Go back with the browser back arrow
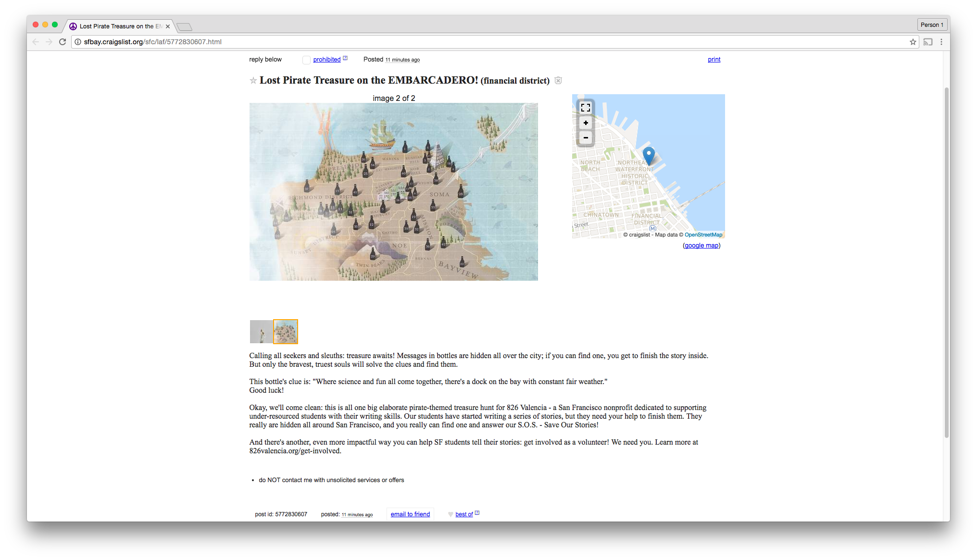977x560 pixels. pyautogui.click(x=36, y=42)
